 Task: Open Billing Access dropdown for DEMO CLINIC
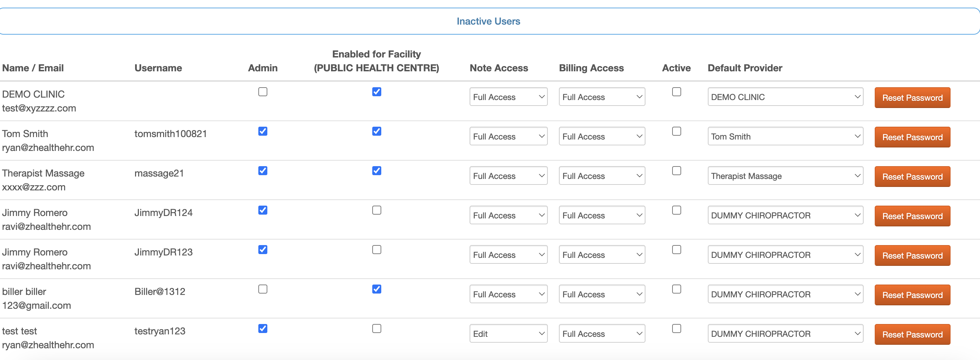coord(602,97)
